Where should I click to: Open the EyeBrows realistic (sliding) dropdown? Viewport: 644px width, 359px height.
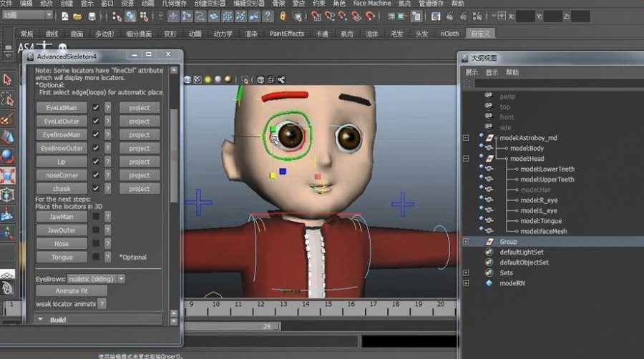click(96, 279)
